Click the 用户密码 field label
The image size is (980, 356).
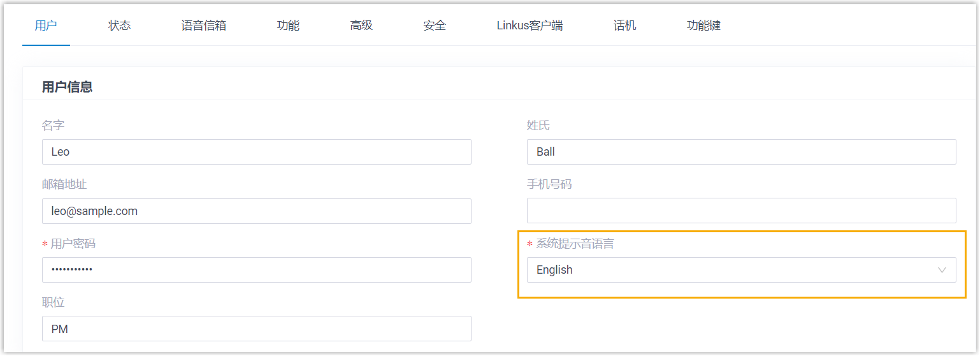tap(73, 244)
